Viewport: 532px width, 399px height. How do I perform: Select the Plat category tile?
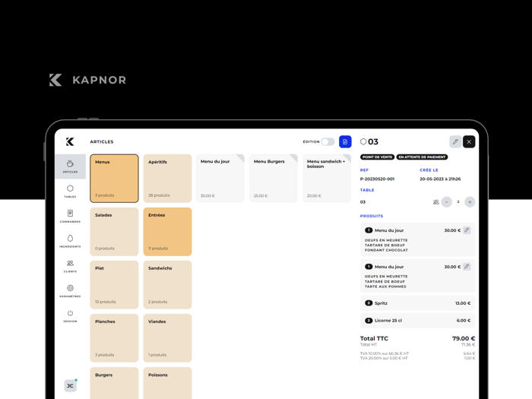pos(114,285)
